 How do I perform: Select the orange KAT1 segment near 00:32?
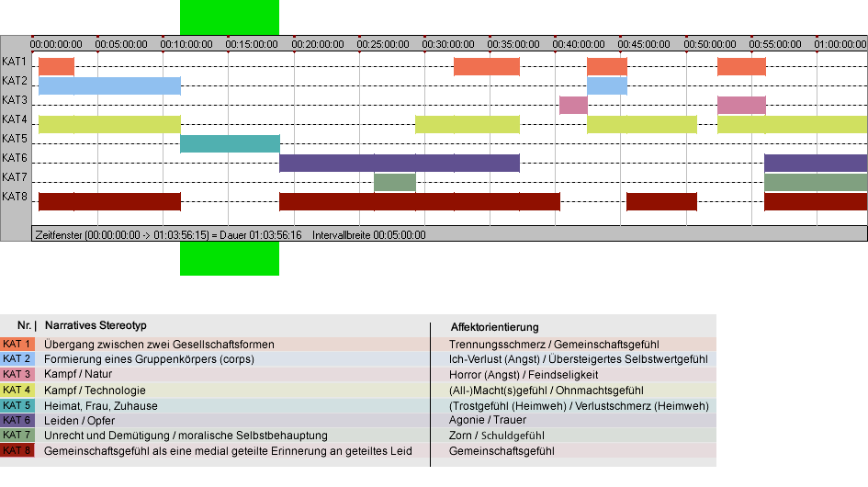tap(487, 66)
